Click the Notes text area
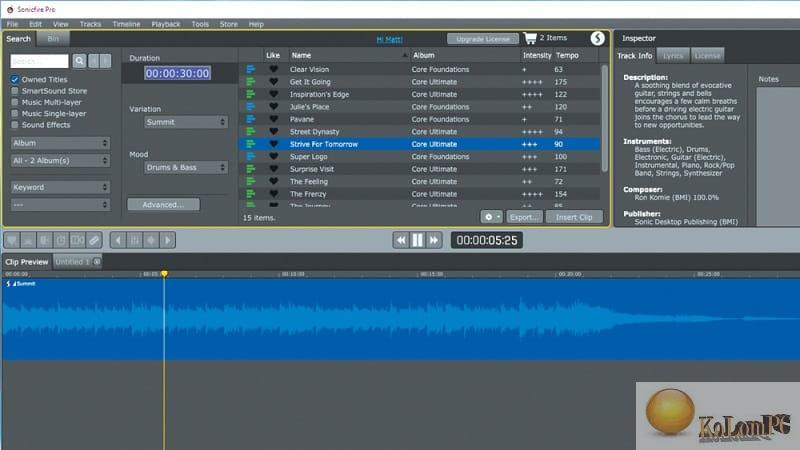The width and height of the screenshot is (800, 450). coord(778,156)
